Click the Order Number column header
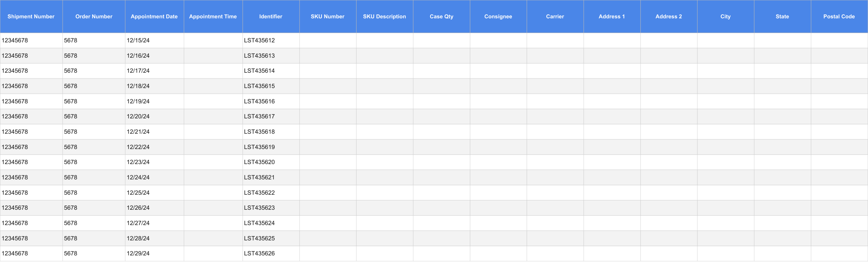Viewport: 868px width, 262px height. (94, 16)
